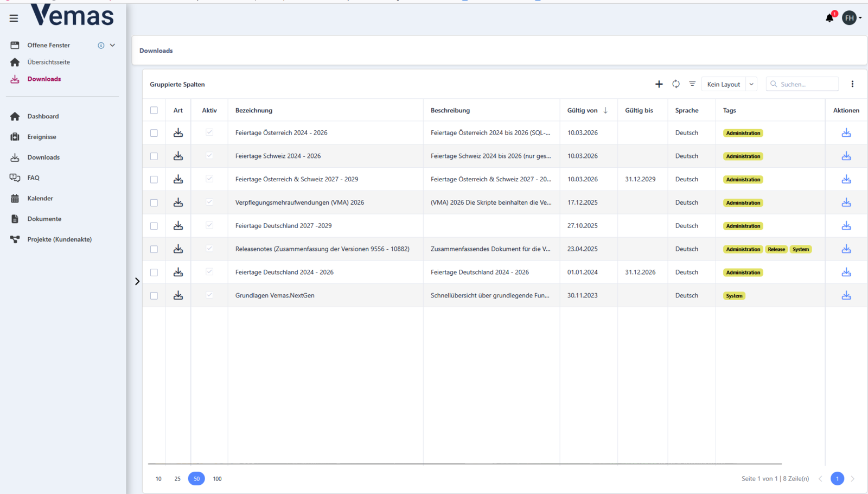
Task: Open the three-dot table options menu
Action: (852, 84)
